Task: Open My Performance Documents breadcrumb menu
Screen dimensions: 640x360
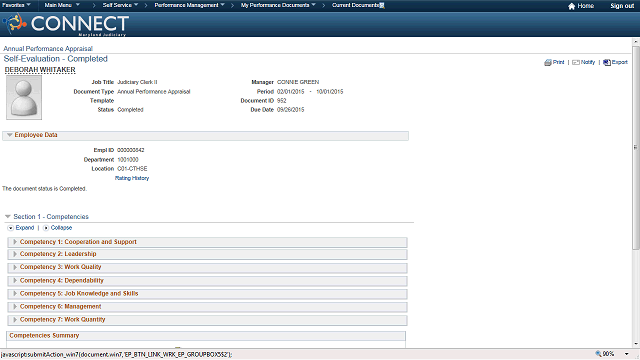Action: [278, 5]
